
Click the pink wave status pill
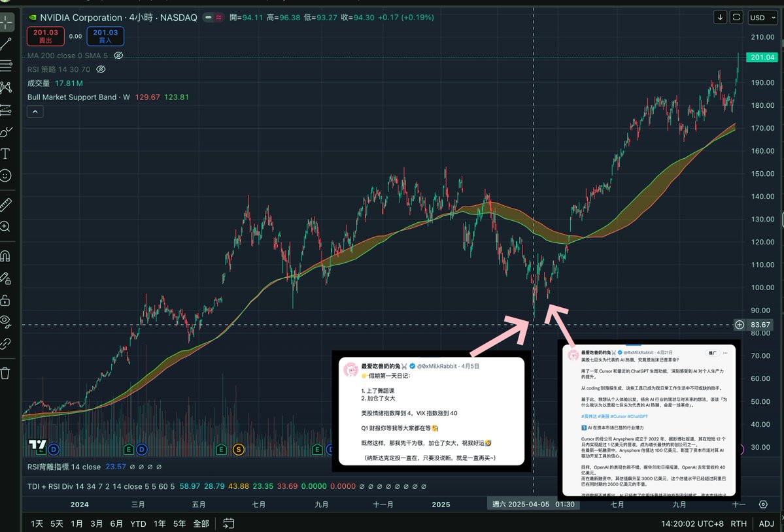click(x=219, y=18)
